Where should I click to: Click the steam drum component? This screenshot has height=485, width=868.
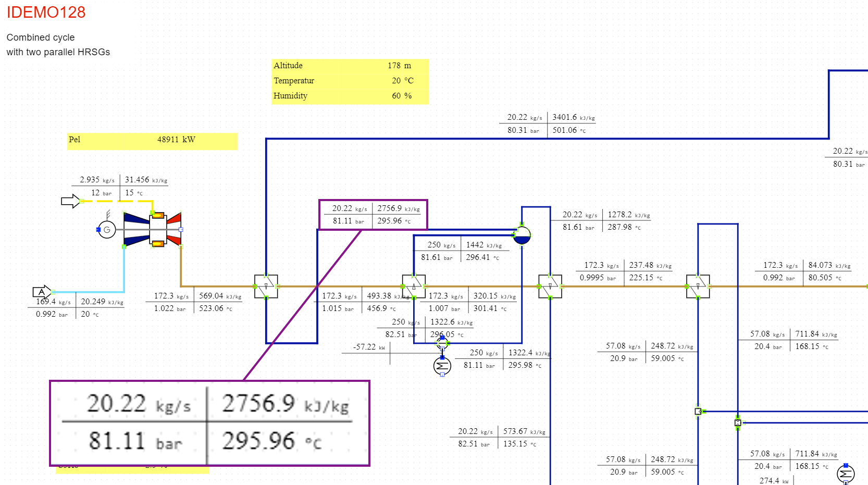(522, 235)
